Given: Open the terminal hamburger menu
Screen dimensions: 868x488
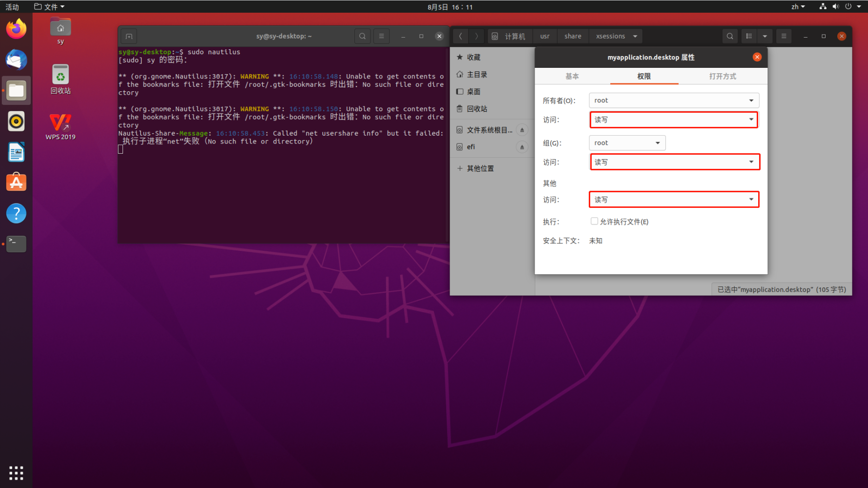Looking at the screenshot, I should [x=382, y=36].
